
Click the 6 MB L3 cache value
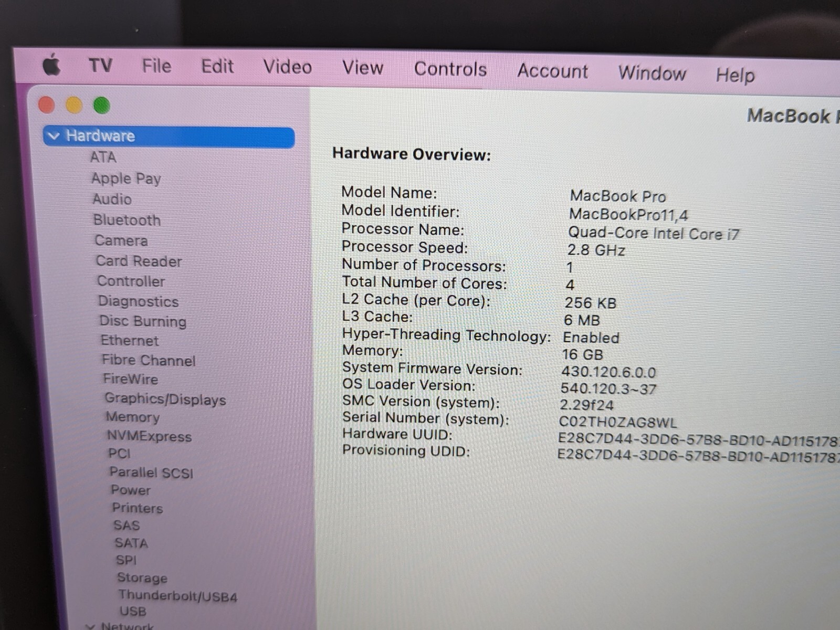pyautogui.click(x=582, y=320)
